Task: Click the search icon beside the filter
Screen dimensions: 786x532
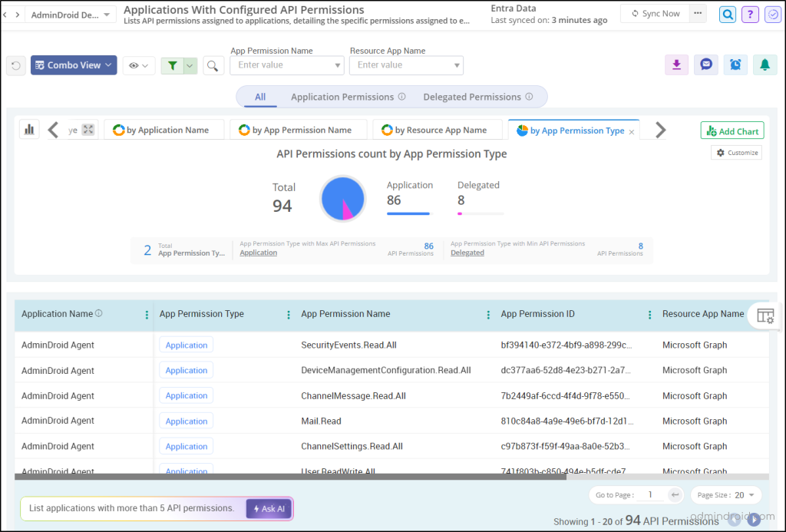Action: [213, 66]
